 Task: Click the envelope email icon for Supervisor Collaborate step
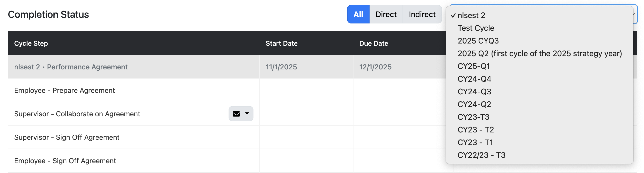(237, 113)
